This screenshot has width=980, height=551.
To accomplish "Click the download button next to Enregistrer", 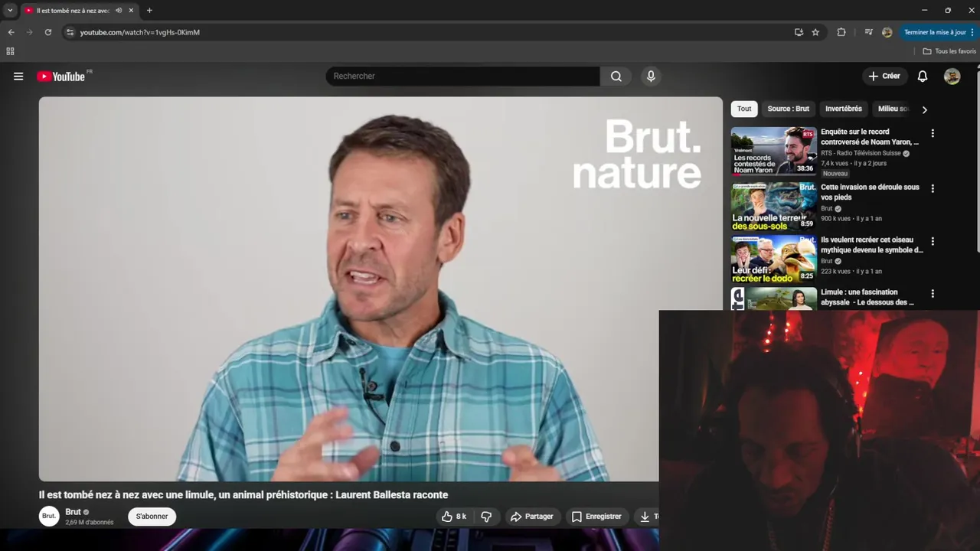I will 646,517.
